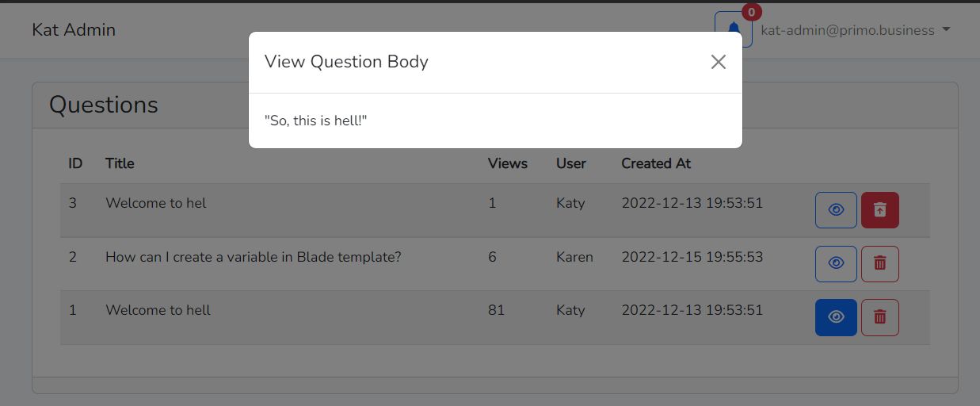Go to Kat Admin home link
The image size is (980, 406).
[74, 29]
